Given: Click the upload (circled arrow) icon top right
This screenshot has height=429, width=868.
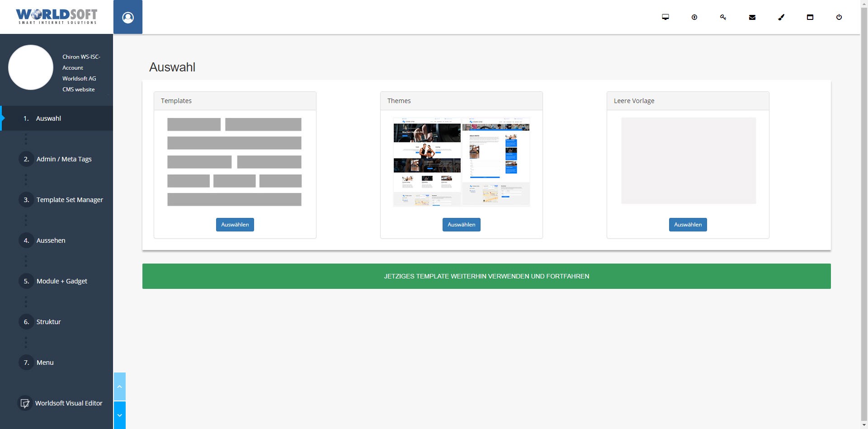Looking at the screenshot, I should click(694, 17).
